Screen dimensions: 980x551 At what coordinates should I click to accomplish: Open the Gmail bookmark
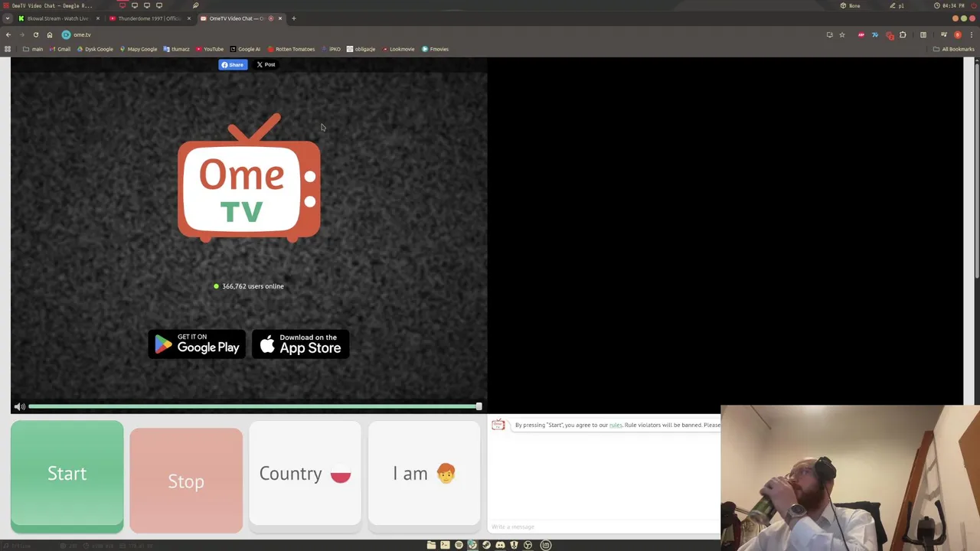click(60, 49)
